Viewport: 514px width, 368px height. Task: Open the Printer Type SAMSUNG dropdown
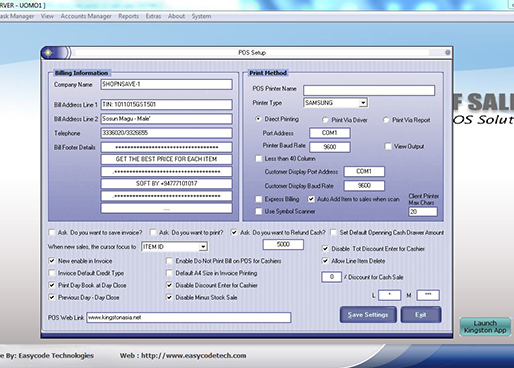pyautogui.click(x=363, y=103)
